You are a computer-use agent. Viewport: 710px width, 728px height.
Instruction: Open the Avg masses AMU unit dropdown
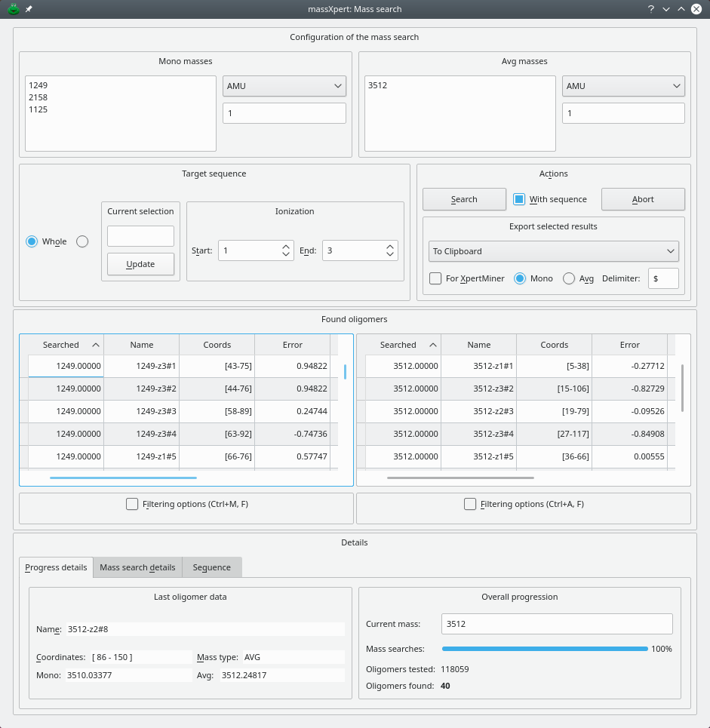623,86
